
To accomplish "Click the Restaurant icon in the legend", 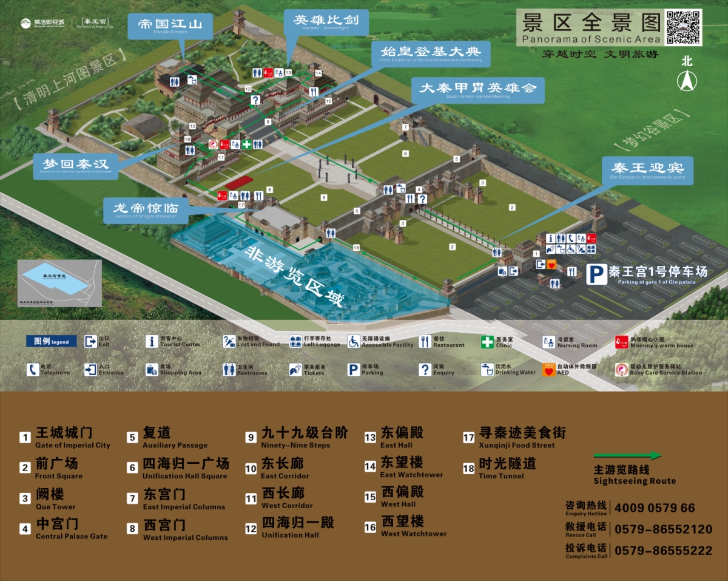I will (x=425, y=341).
